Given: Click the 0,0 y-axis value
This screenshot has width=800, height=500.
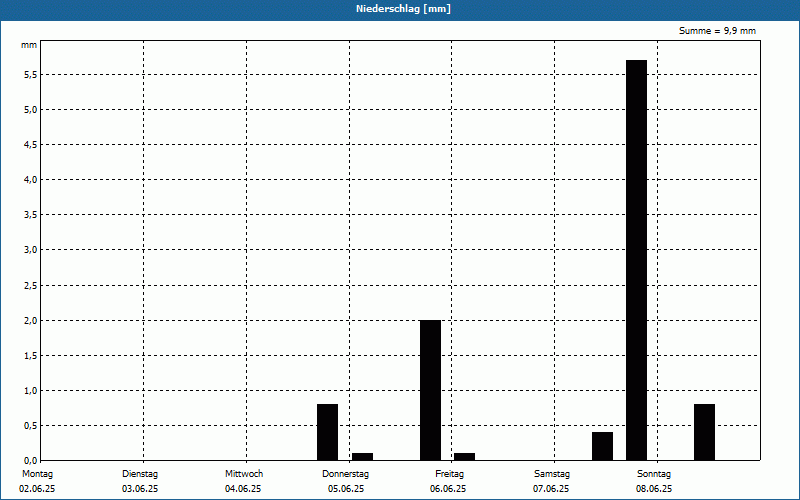Looking at the screenshot, I should [31, 461].
